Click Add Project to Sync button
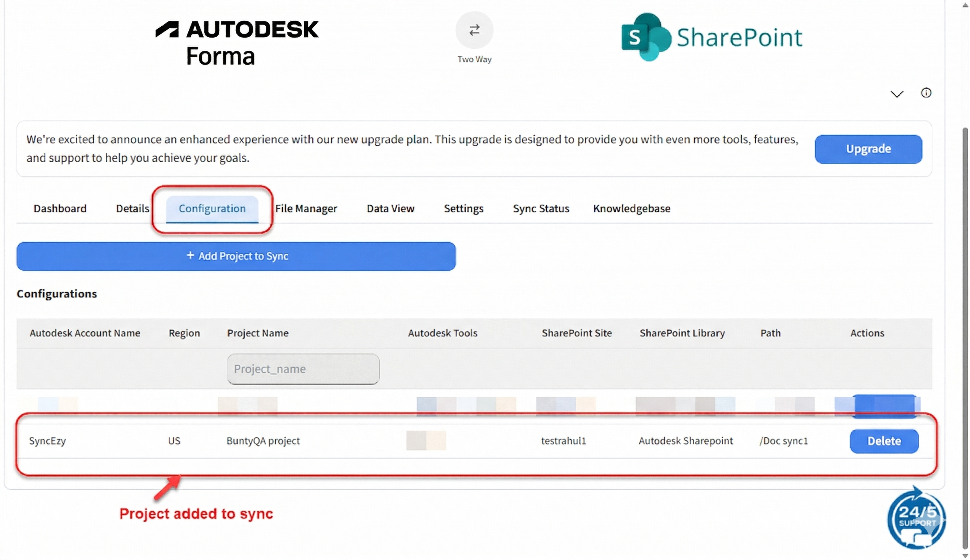970x560 pixels. (x=236, y=256)
